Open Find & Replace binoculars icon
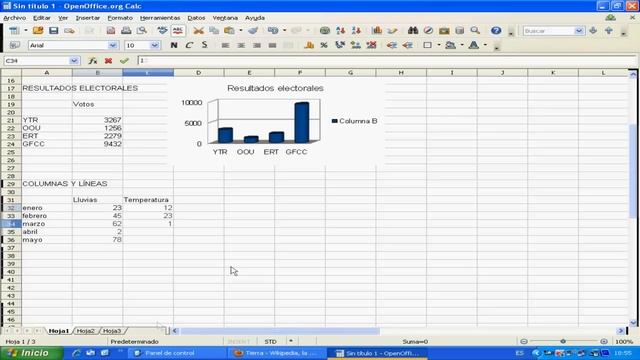This screenshot has width=640, height=360. click(413, 31)
